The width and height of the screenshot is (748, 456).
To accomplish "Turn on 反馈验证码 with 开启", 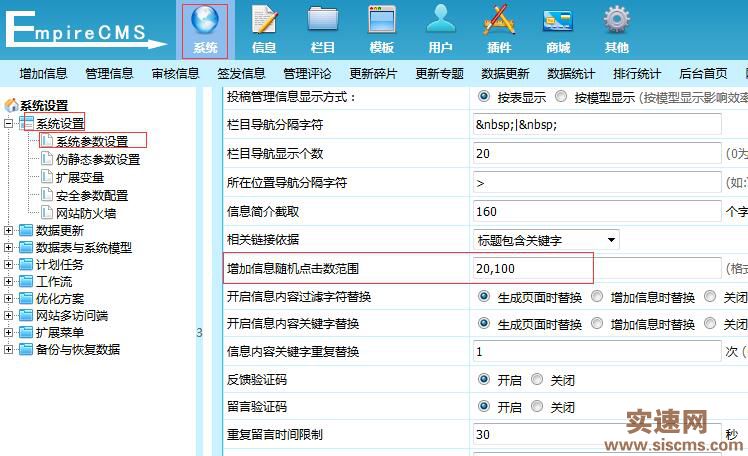I will pyautogui.click(x=484, y=379).
